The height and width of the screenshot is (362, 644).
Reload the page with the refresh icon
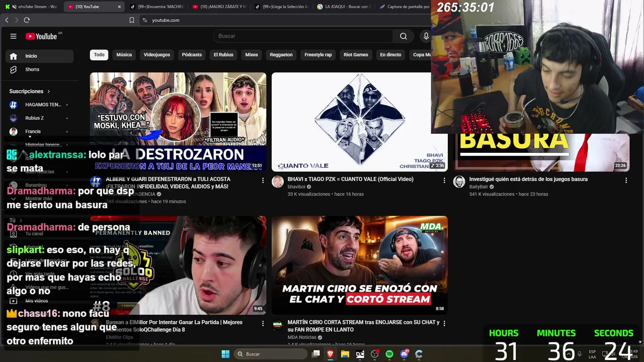point(27,20)
